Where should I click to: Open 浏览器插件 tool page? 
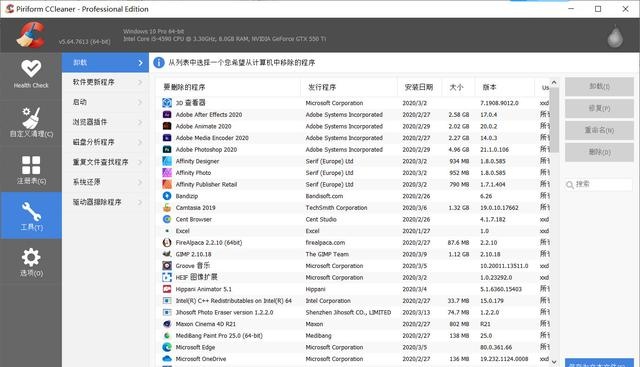pyautogui.click(x=105, y=122)
